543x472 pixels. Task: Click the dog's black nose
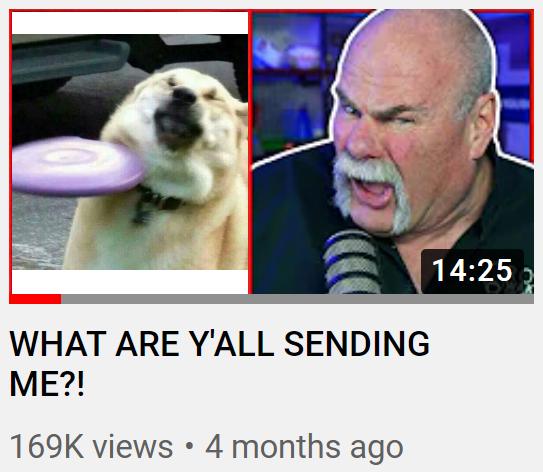point(184,95)
